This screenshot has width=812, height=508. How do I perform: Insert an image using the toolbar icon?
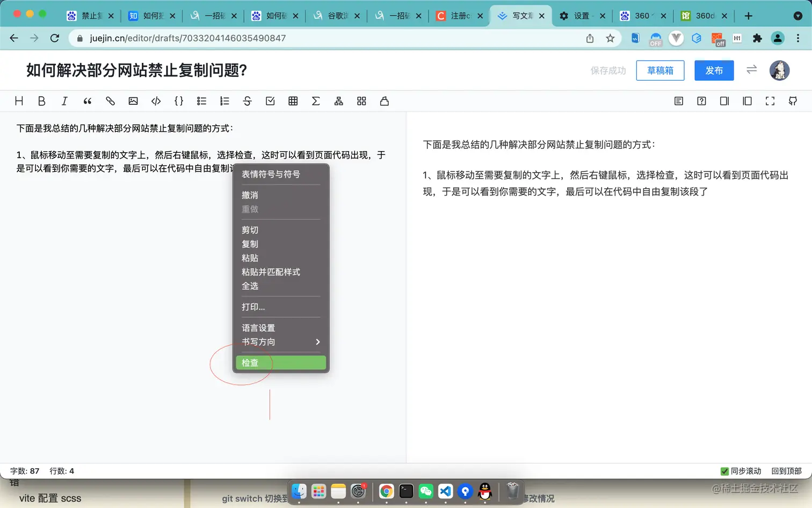pyautogui.click(x=133, y=101)
